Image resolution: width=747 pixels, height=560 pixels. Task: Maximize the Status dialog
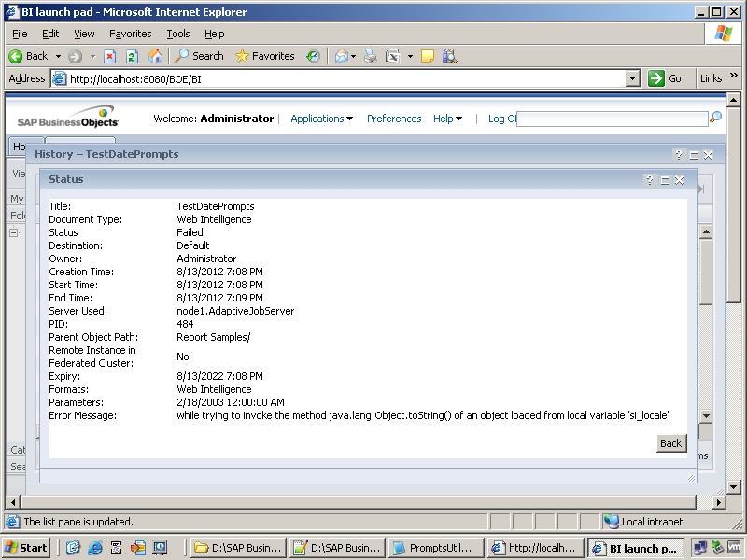[665, 180]
